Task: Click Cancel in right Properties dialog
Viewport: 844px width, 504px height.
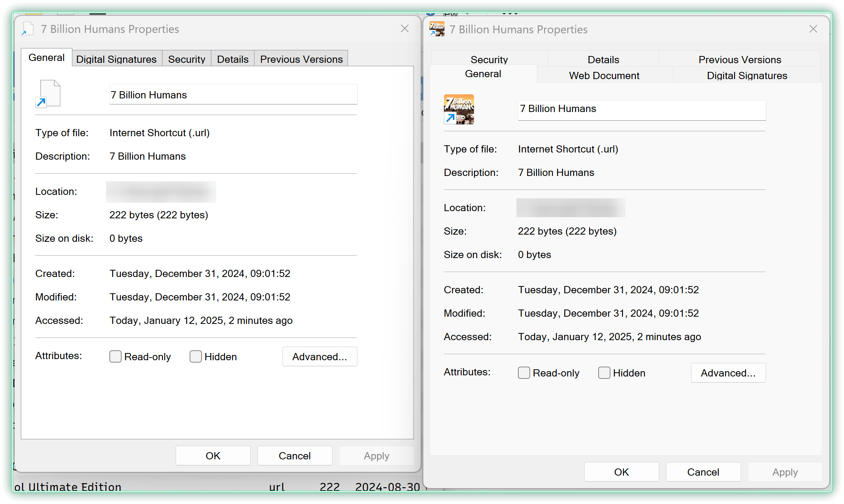Action: pyautogui.click(x=704, y=472)
